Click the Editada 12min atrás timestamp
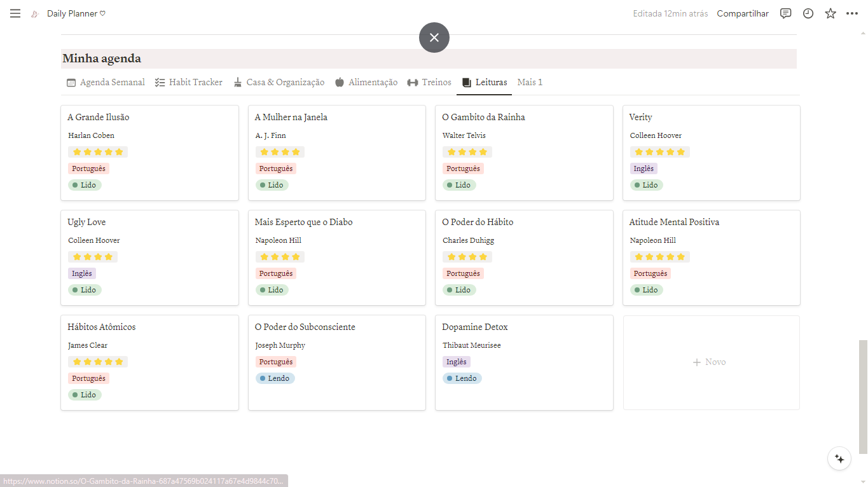868x487 pixels. tap(670, 13)
